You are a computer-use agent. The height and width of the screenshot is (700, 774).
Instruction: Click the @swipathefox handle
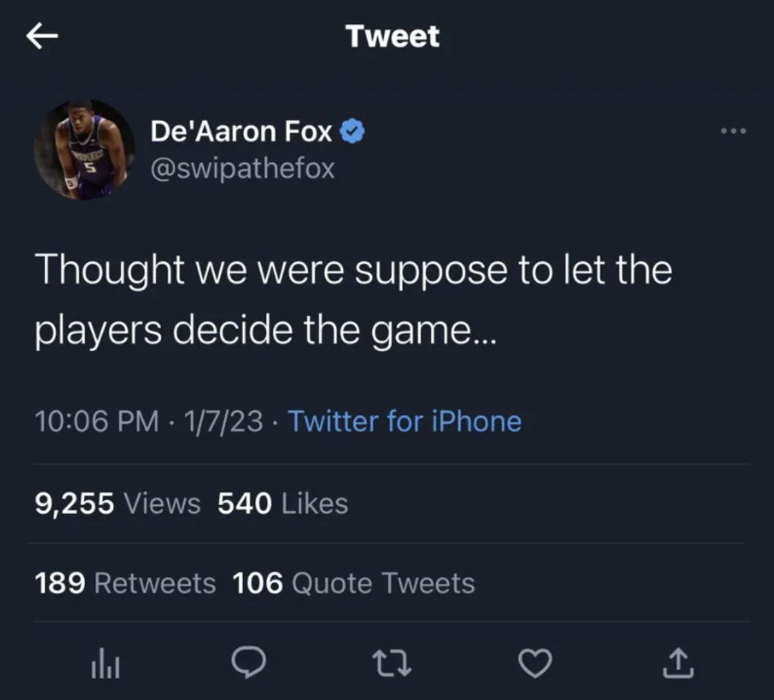point(242,169)
